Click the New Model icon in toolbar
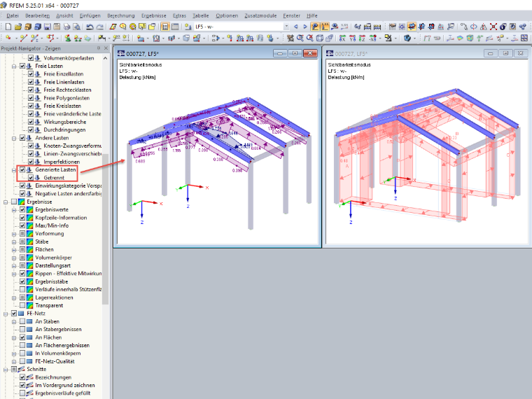 [8, 27]
